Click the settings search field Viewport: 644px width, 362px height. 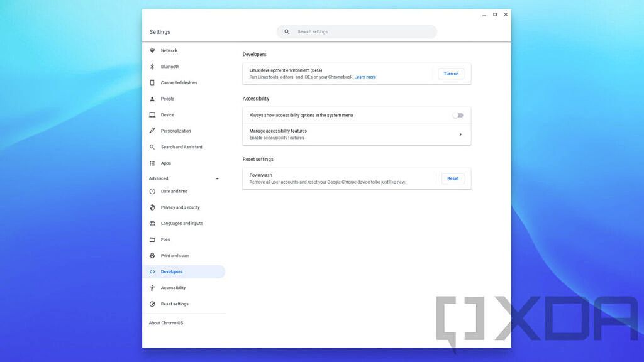point(357,31)
